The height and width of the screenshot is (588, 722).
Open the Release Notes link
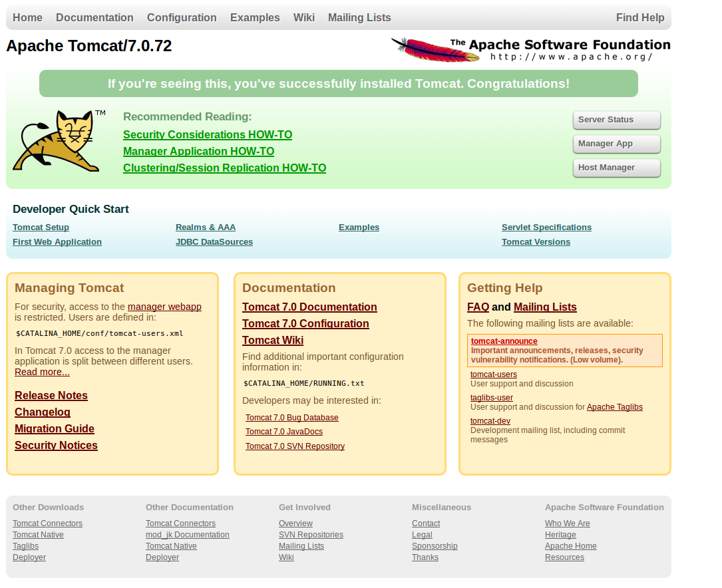[51, 396]
